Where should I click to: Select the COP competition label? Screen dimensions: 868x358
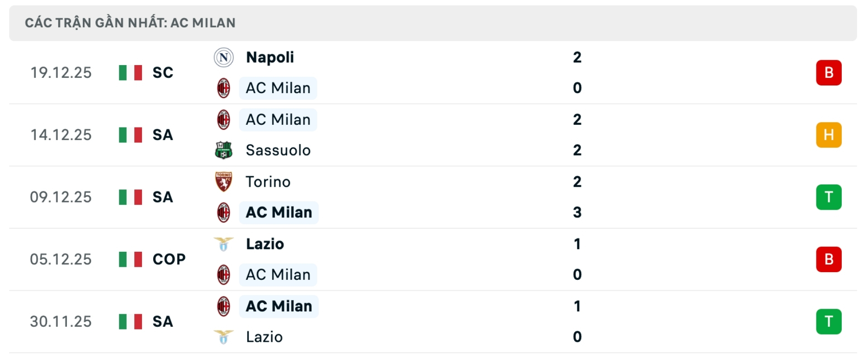point(169,259)
